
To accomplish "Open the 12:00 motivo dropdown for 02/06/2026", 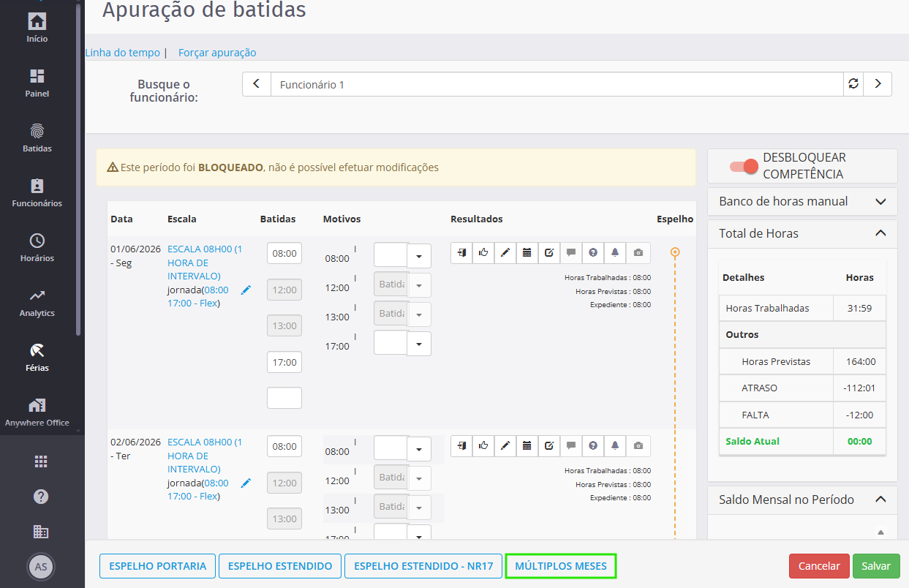I will [419, 478].
